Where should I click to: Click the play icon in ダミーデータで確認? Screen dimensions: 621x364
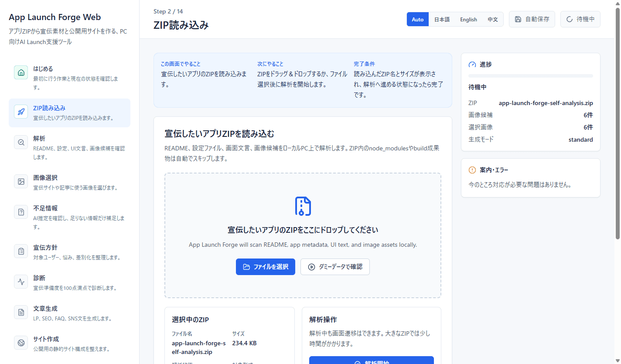(x=311, y=267)
